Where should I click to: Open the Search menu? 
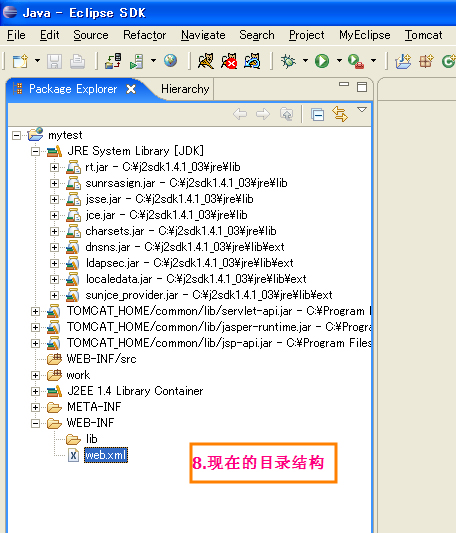[x=257, y=35]
